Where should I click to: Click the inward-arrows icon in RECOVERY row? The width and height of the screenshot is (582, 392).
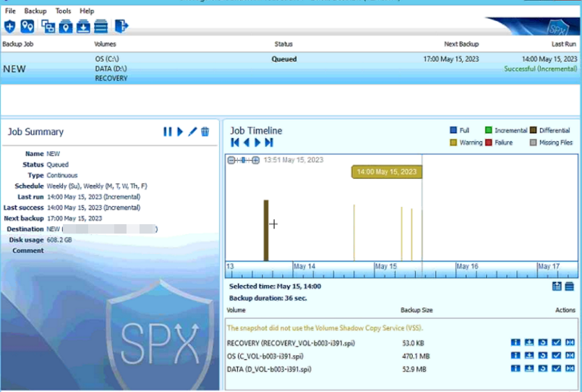(570, 343)
